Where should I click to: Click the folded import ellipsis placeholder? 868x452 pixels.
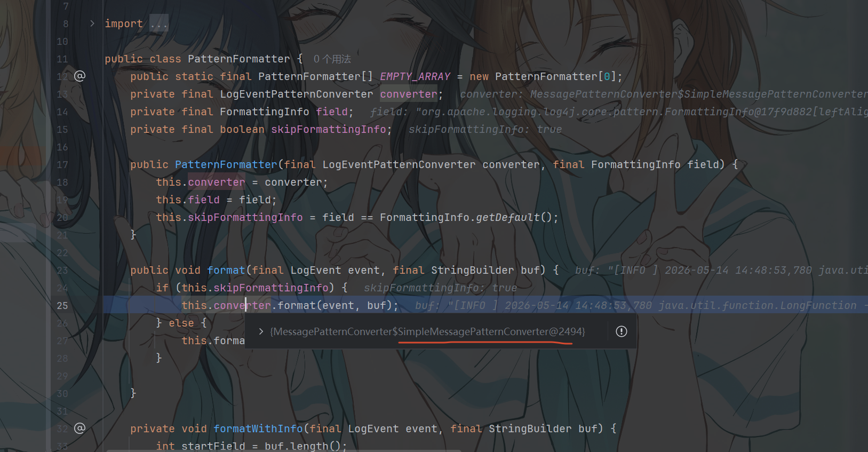point(158,23)
